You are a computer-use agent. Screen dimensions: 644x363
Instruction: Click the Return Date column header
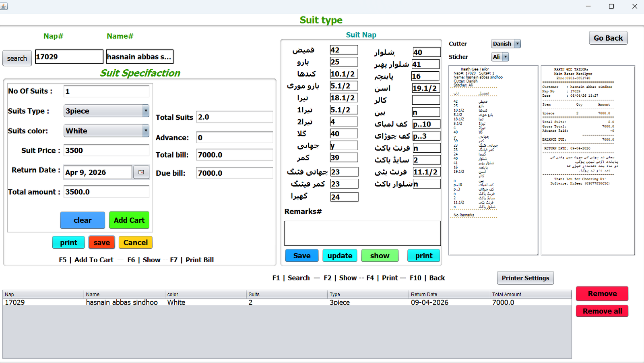(449, 294)
